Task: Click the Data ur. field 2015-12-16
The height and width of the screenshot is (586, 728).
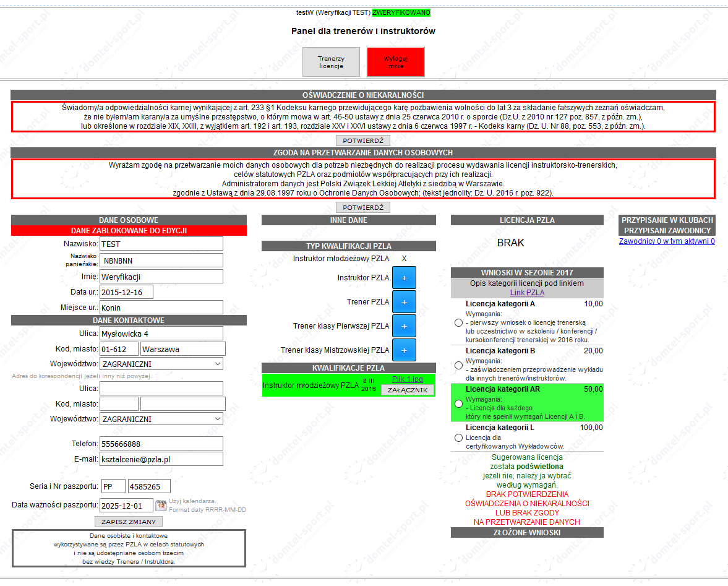Action: point(126,292)
